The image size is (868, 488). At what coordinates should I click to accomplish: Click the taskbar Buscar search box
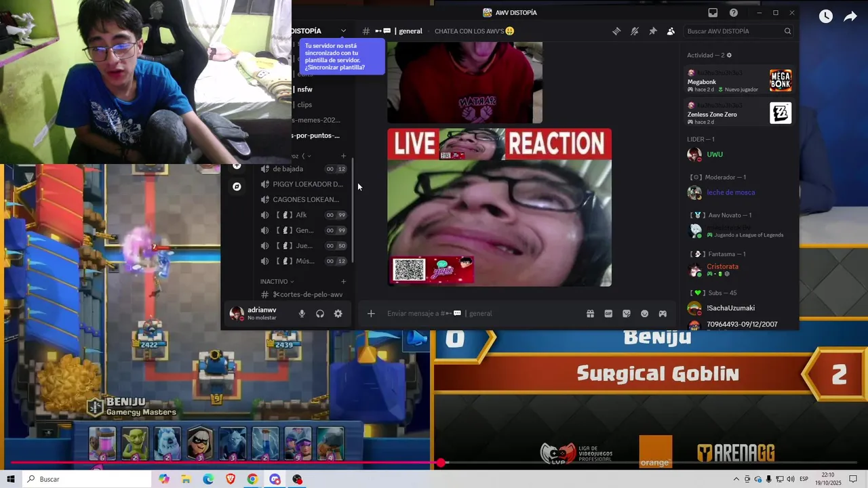(87, 479)
